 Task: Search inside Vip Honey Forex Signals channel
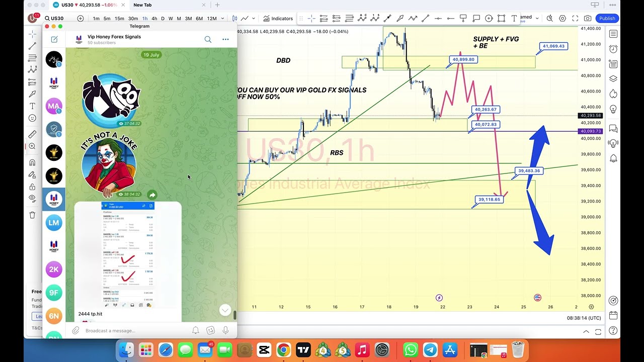(x=208, y=39)
